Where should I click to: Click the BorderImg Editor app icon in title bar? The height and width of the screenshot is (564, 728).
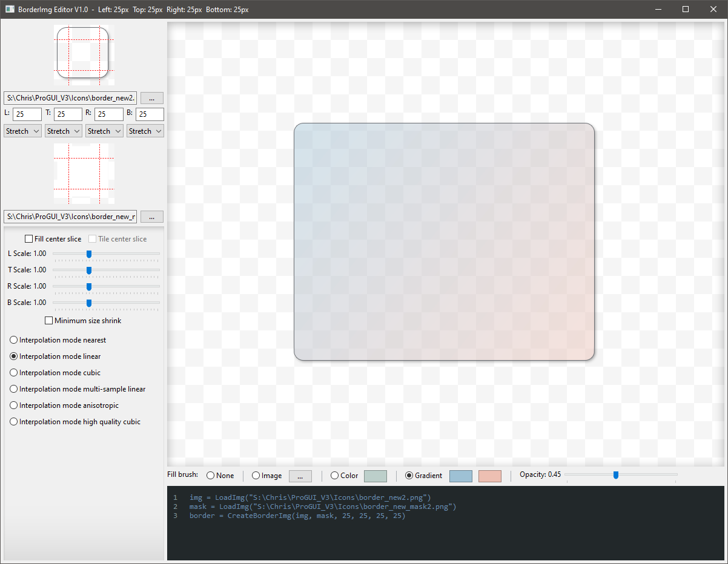10,9
